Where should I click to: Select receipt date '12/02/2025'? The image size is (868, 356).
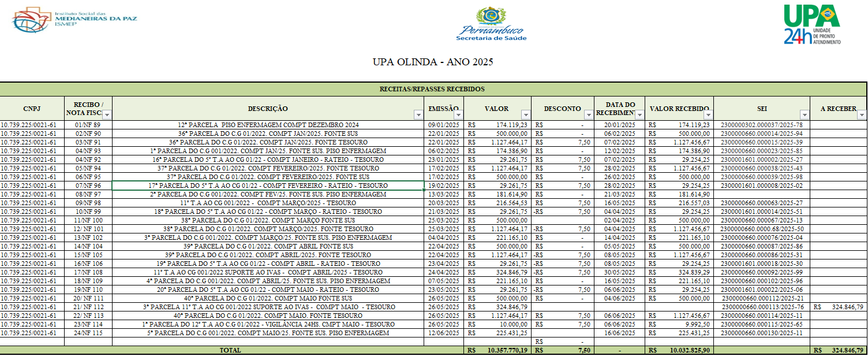(x=619, y=151)
